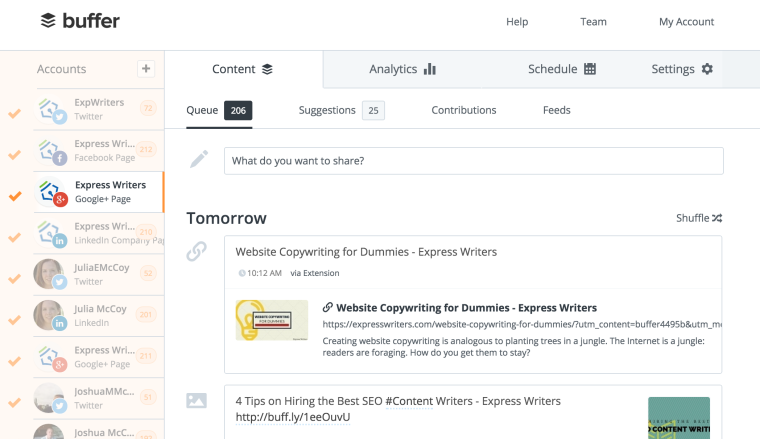This screenshot has width=760, height=439.
Task: Toggle checkmark for JuliaEMcCoy Twitter account
Action: tap(15, 279)
